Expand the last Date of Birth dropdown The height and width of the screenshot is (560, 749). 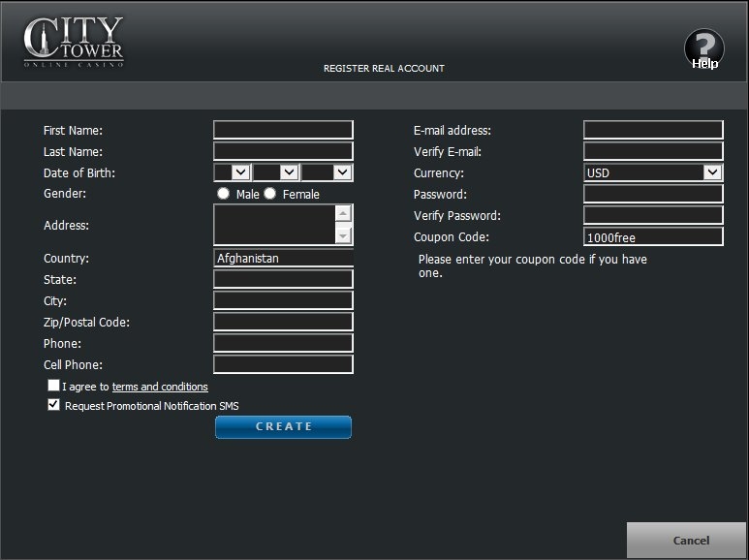[327, 172]
